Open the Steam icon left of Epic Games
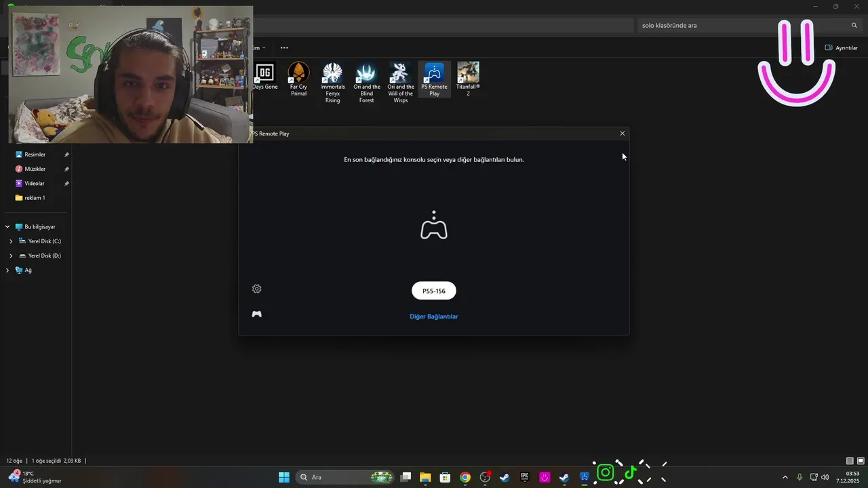 505,477
